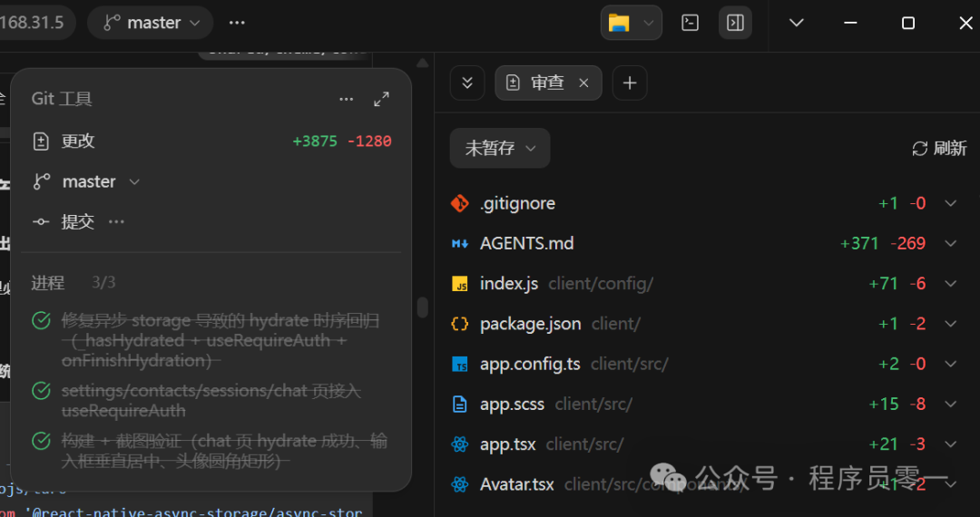Image resolution: width=980 pixels, height=517 pixels.
Task: Open the 未暂存 filter dropdown
Action: [x=500, y=148]
